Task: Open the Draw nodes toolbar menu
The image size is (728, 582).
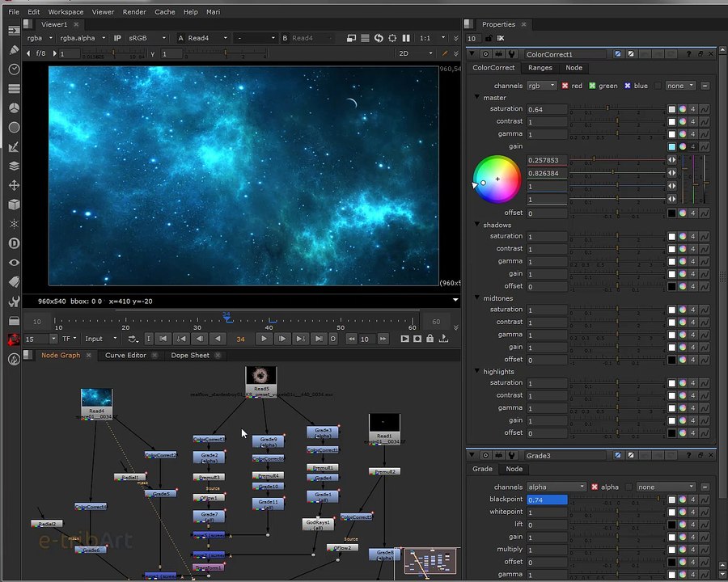Action: tap(14, 50)
